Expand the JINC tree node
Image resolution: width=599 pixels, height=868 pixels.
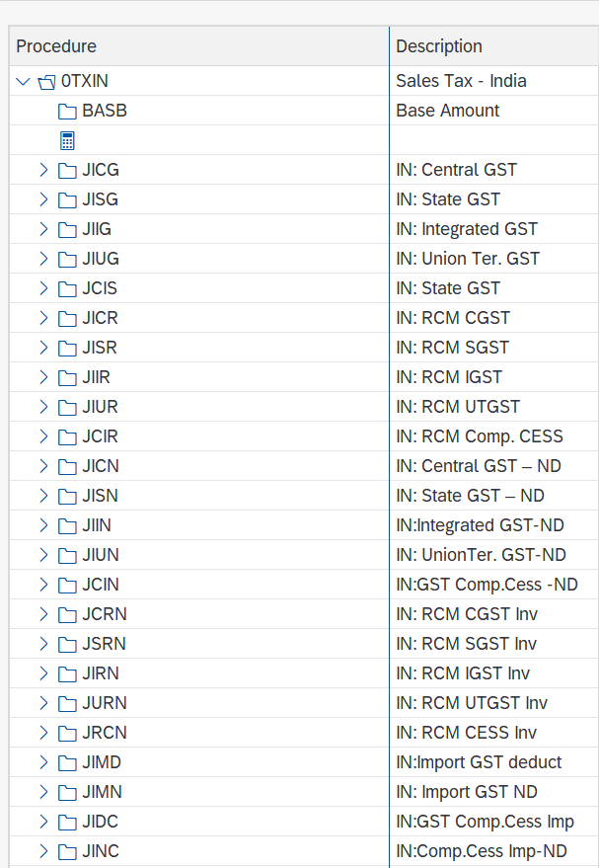coord(44,851)
